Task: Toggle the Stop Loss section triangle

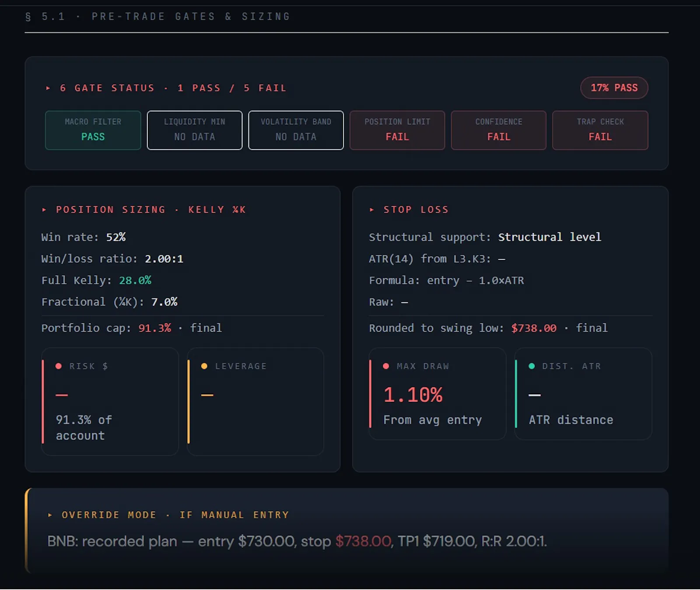Action: tap(371, 210)
